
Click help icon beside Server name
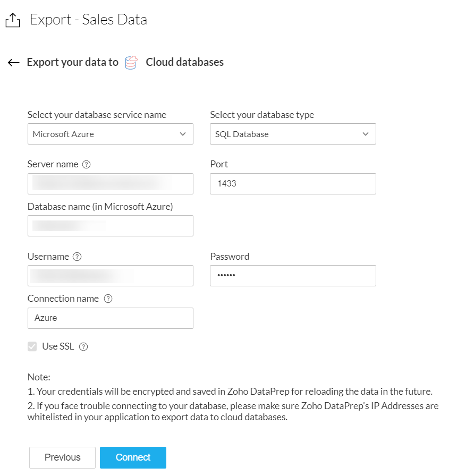(x=87, y=165)
